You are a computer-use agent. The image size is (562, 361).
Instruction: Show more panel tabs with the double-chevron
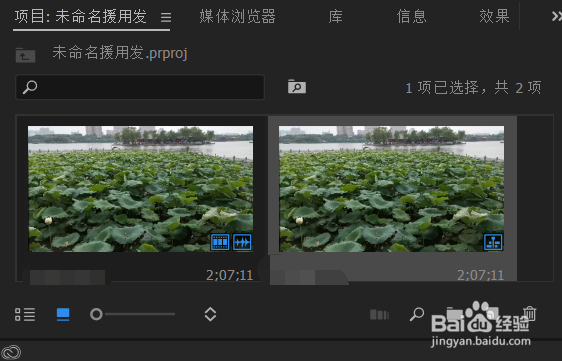coord(557,16)
